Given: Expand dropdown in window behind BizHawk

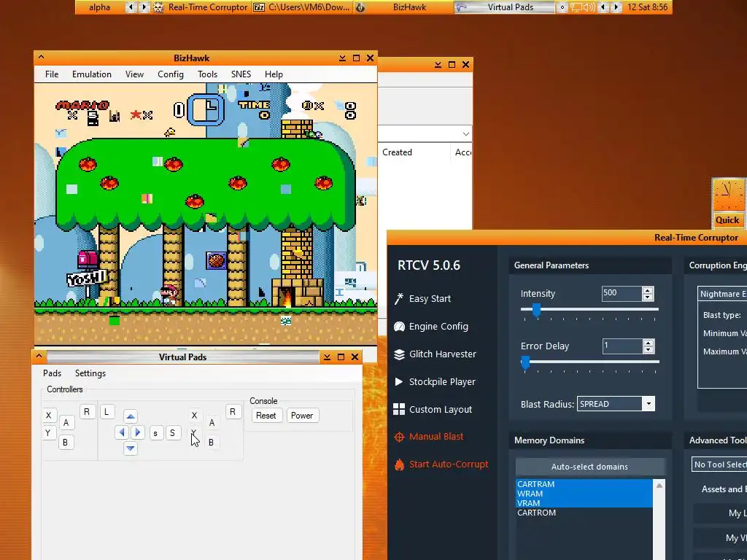Looking at the screenshot, I should click(x=466, y=134).
